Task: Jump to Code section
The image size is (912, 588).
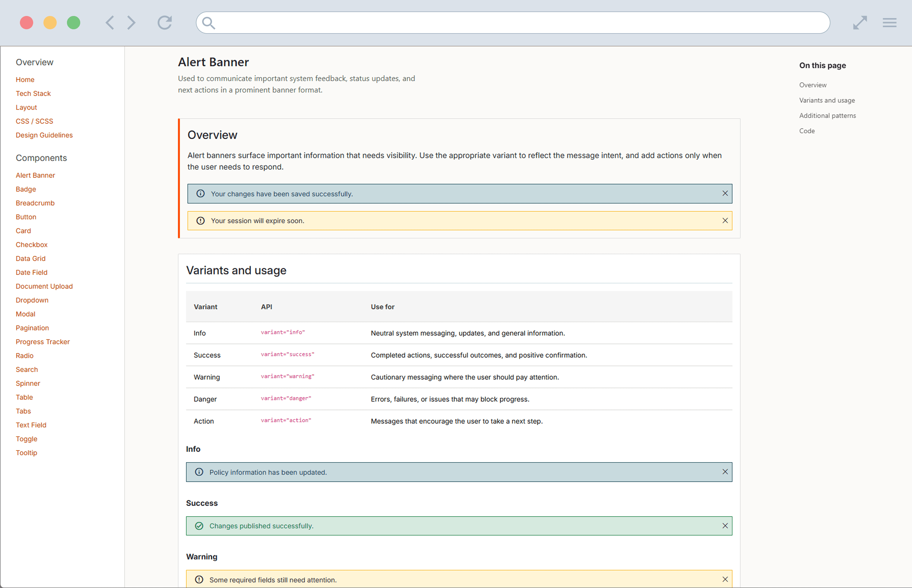Action: pos(807,131)
